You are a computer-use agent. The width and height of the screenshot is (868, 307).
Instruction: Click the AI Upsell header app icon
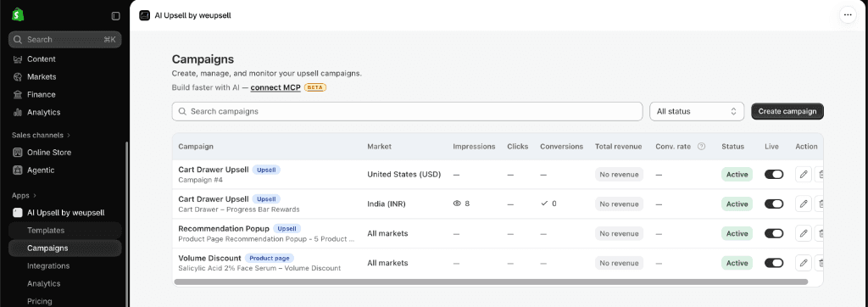(144, 15)
